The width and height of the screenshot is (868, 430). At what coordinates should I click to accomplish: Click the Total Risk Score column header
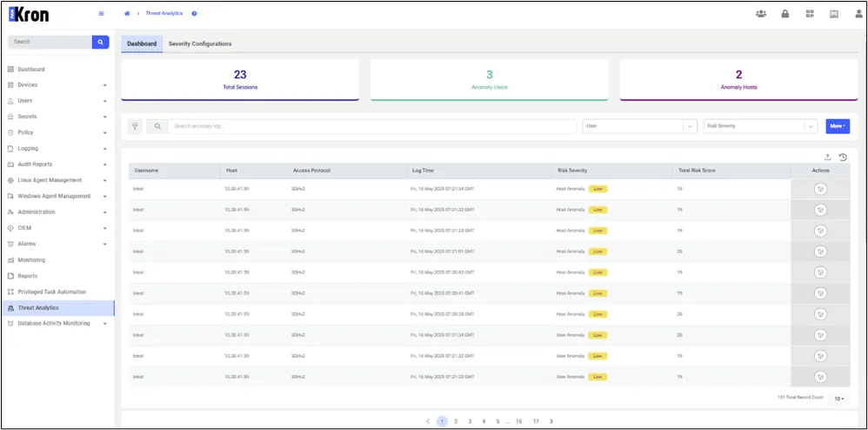731,171
